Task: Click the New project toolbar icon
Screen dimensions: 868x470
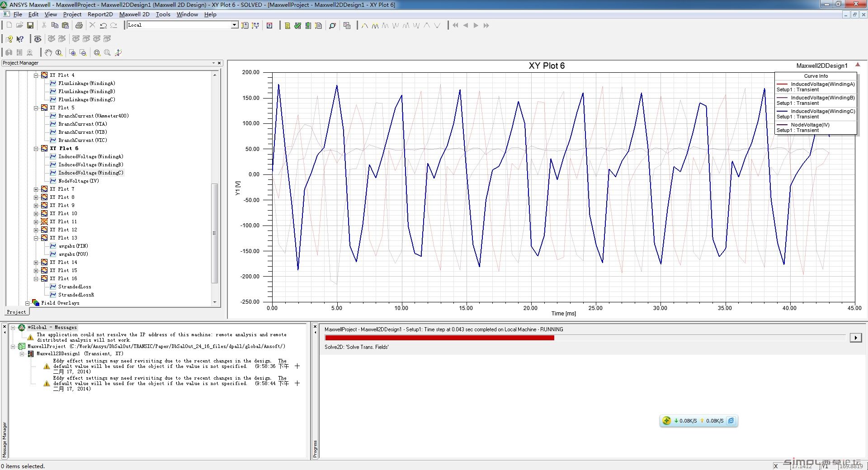Action: 9,25
